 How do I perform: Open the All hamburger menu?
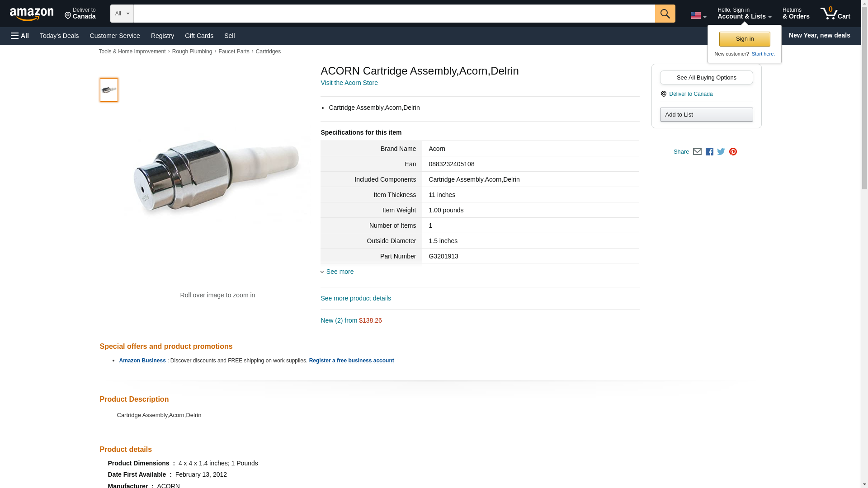pyautogui.click(x=20, y=36)
